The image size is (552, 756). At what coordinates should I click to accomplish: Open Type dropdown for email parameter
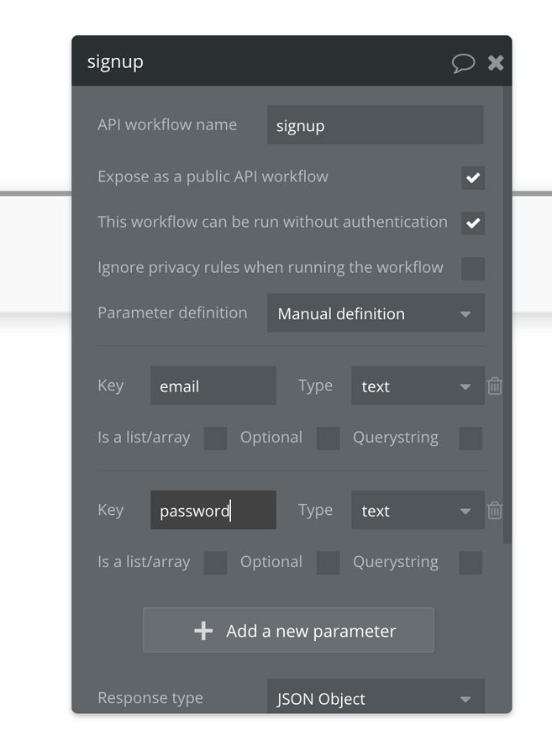pos(417,386)
